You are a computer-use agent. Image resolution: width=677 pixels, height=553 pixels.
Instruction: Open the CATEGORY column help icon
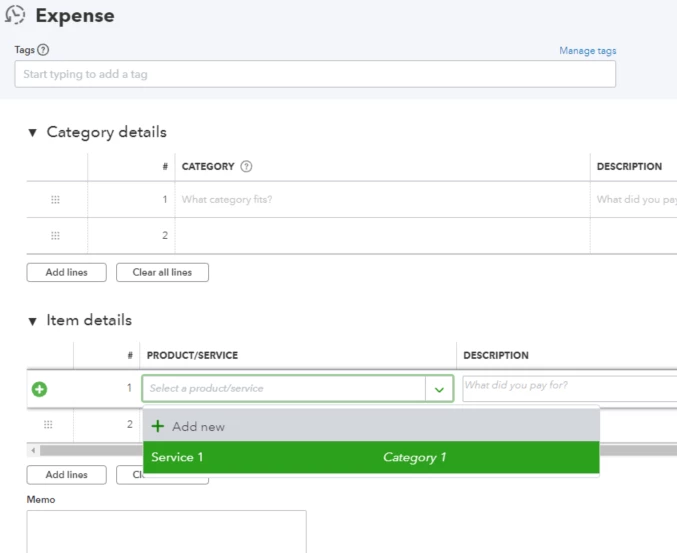coord(246,167)
